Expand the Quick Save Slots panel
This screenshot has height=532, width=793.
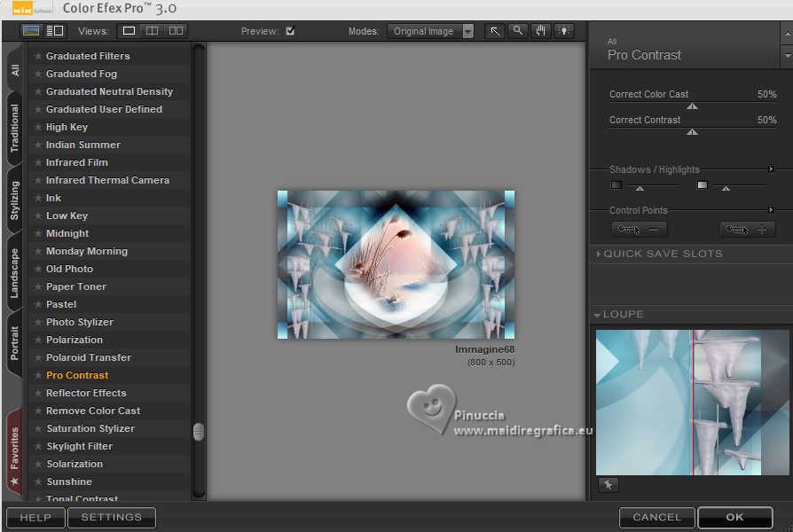[x=599, y=254]
